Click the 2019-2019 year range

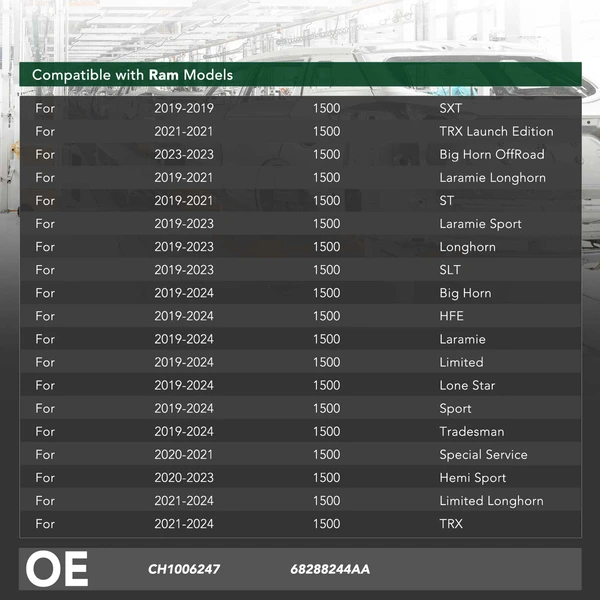click(184, 108)
